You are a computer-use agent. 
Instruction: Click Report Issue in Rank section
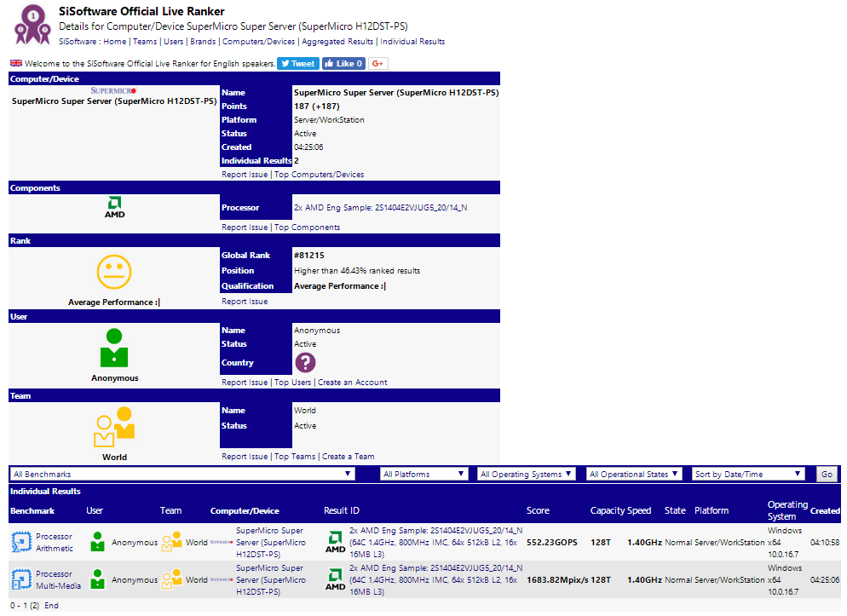pyautogui.click(x=245, y=302)
